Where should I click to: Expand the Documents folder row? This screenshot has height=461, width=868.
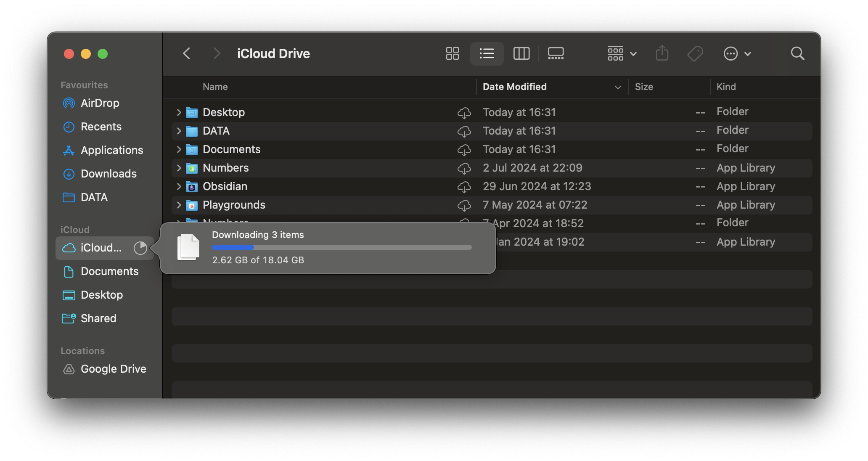pyautogui.click(x=179, y=149)
